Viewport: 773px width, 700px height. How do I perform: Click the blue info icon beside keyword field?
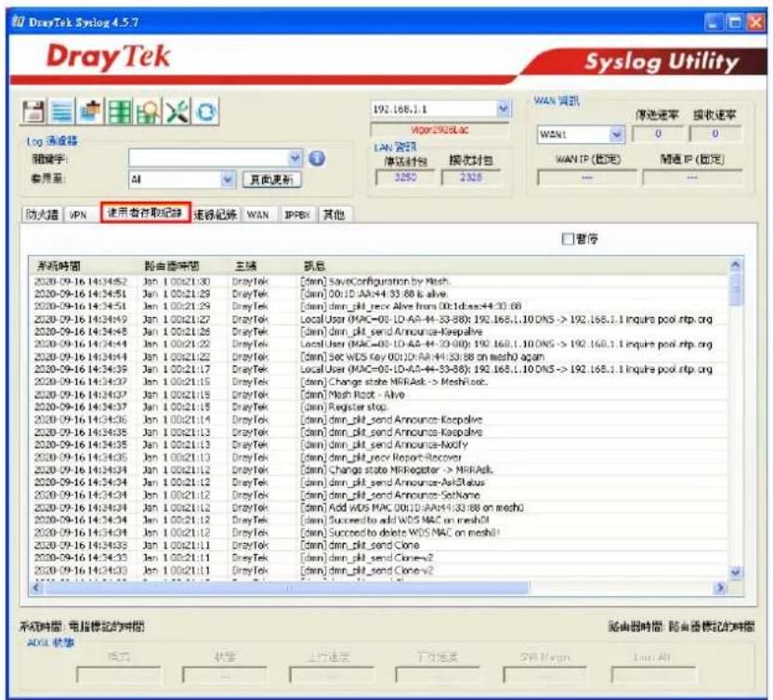[317, 158]
